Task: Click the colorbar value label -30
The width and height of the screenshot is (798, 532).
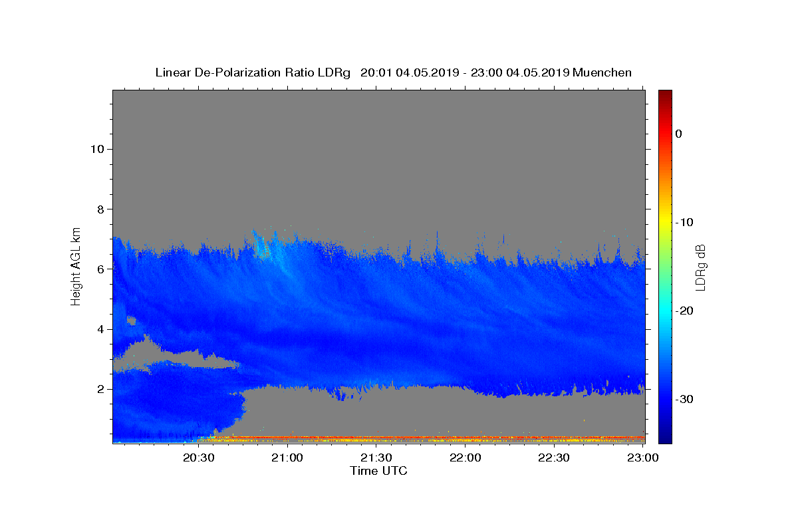Action: click(684, 399)
